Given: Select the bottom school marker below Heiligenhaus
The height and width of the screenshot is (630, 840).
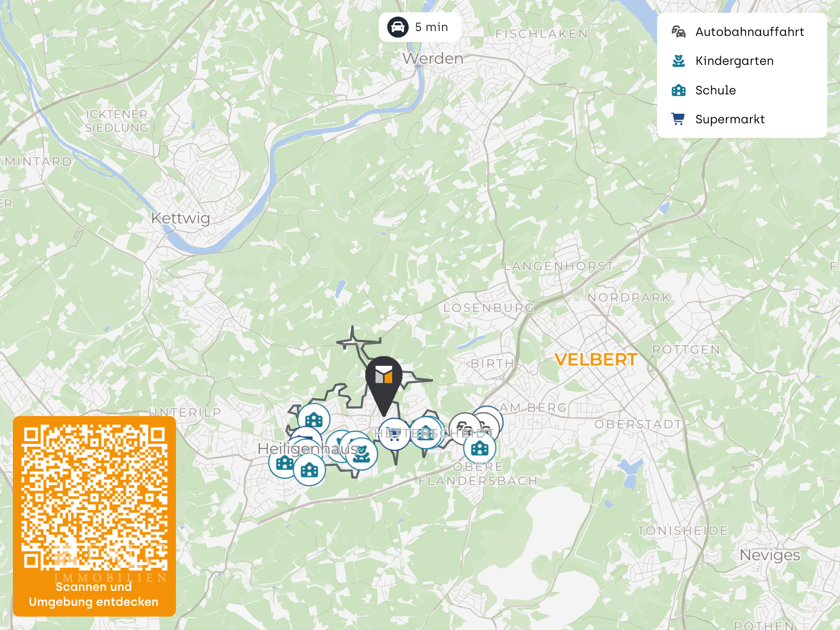Looking at the screenshot, I should 310,470.
